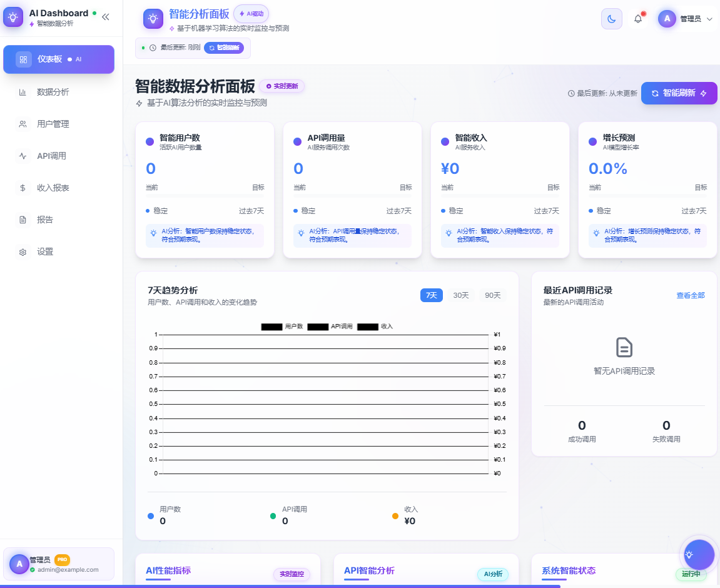Click the AI Dashboard logo icon
Image resolution: width=720 pixels, height=588 pixels.
[x=13, y=17]
